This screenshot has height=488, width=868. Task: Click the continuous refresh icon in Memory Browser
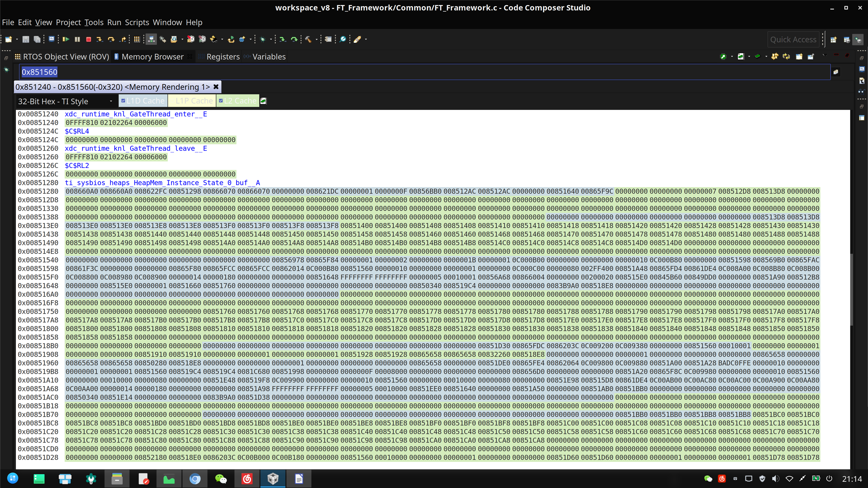(x=786, y=56)
